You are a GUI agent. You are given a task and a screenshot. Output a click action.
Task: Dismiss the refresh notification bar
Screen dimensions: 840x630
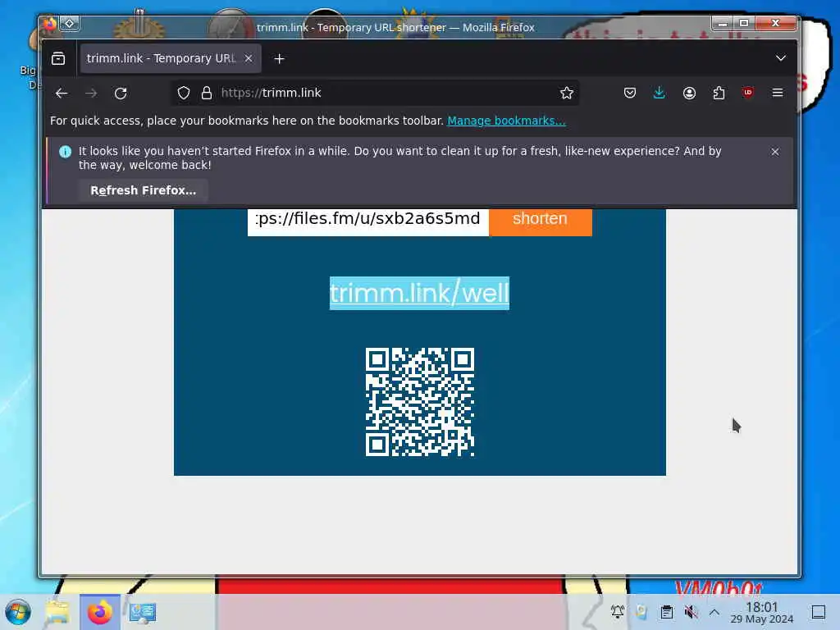[774, 152]
